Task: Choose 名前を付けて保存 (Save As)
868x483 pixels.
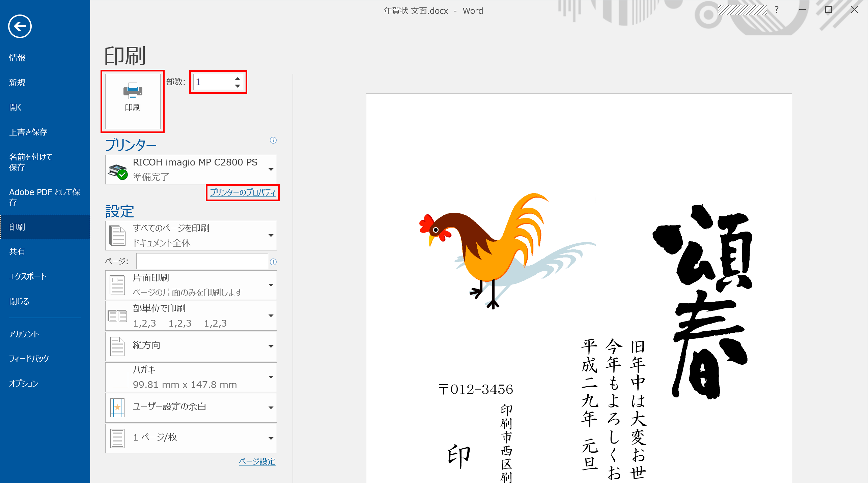Action: point(45,162)
